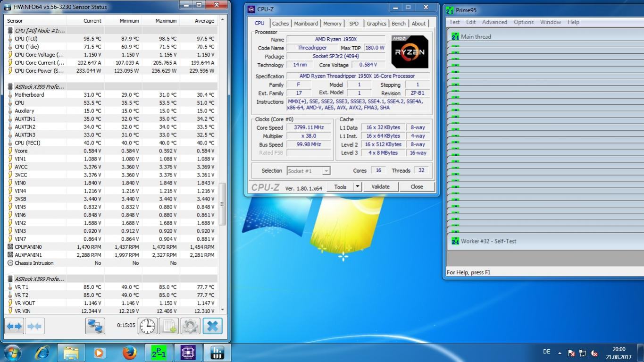
Task: Click Prime95 Main thread window icon
Action: coord(455,36)
